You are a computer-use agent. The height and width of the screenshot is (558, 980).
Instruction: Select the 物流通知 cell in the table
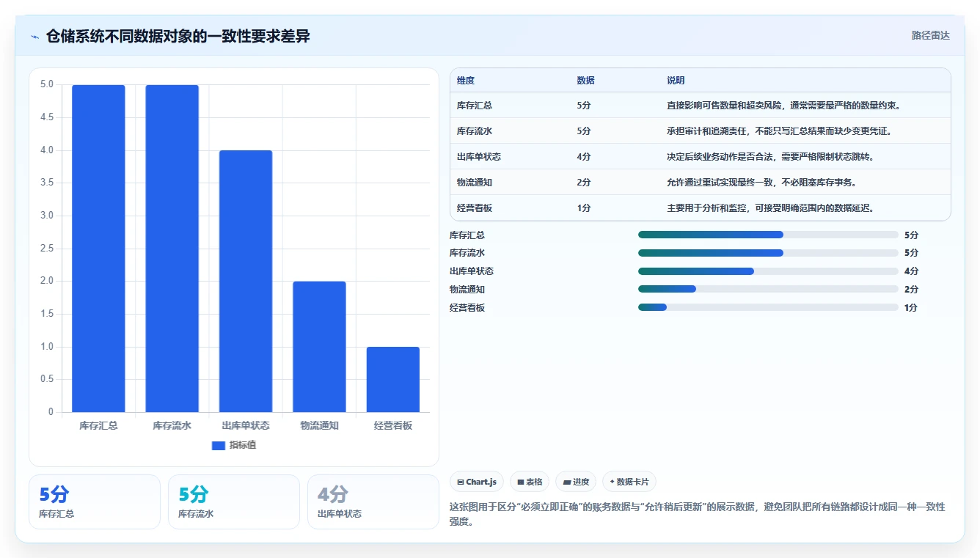(475, 183)
